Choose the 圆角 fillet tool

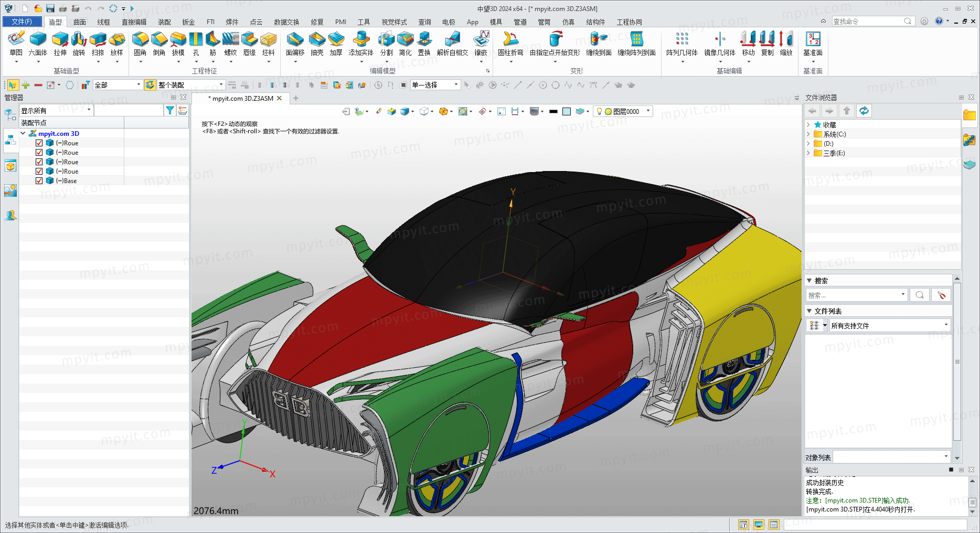pos(140,43)
